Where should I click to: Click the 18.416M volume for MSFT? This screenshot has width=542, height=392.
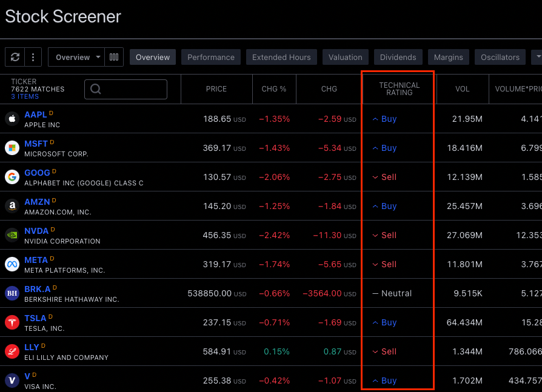coord(464,148)
